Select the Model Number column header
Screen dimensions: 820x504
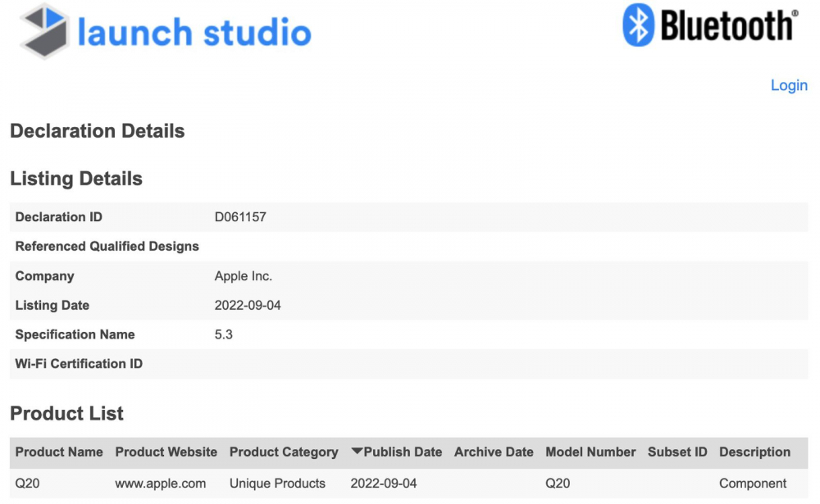tap(590, 452)
